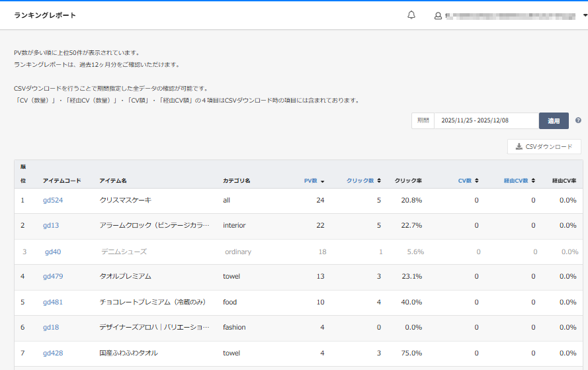Click the CSVダウンロード button

[544, 147]
